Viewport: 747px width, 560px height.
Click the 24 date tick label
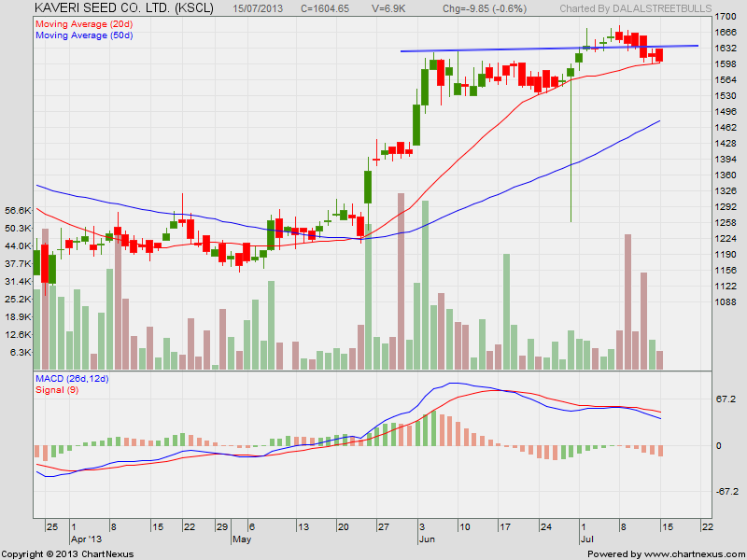click(x=546, y=526)
